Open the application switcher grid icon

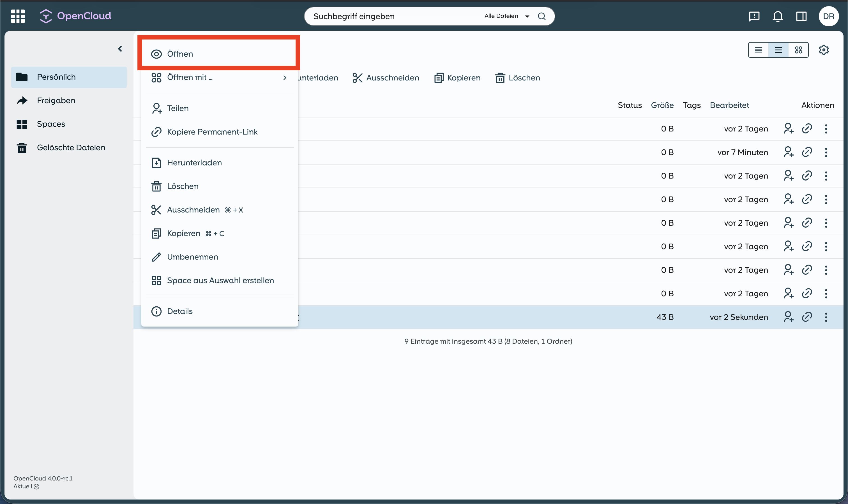tap(18, 16)
